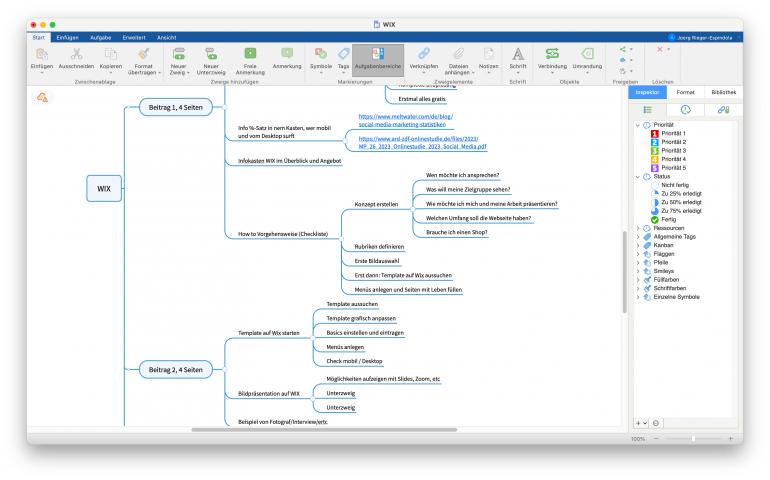Viewport: 770px width, 480px height.
Task: Open the clock task info icon in Inspektor
Action: point(686,110)
